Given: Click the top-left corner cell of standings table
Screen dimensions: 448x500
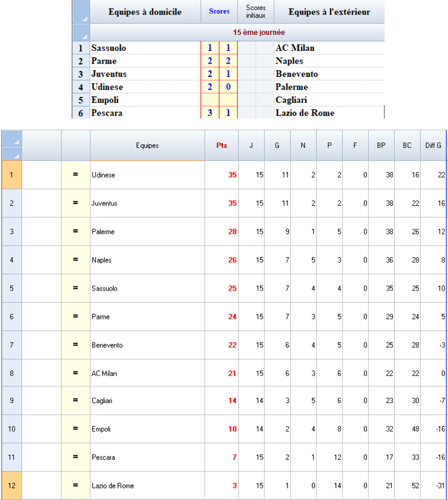Looking at the screenshot, I should pyautogui.click(x=12, y=145).
